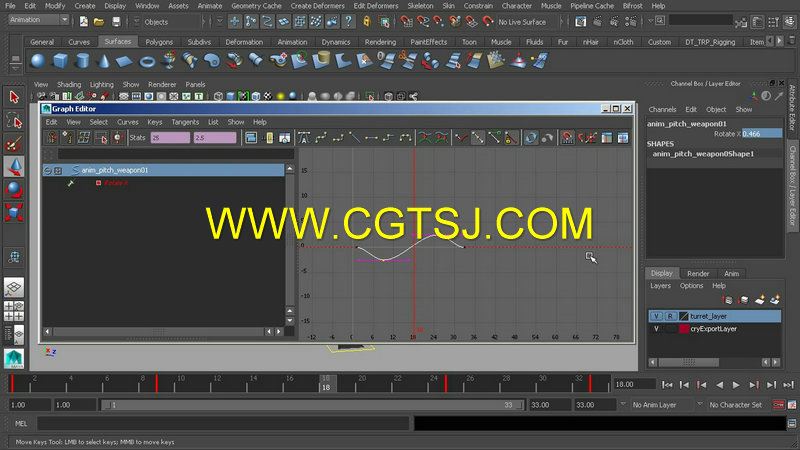Open the Skeleton menu
Screen dimensions: 800x450
point(420,6)
